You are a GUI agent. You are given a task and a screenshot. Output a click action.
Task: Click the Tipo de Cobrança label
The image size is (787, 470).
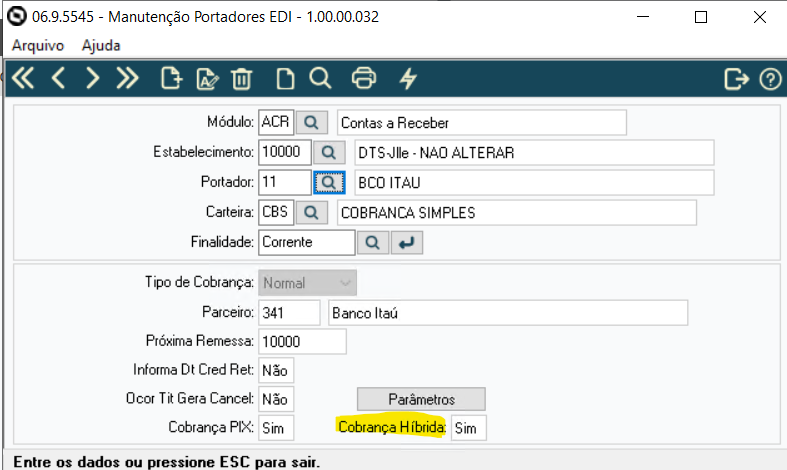199,282
